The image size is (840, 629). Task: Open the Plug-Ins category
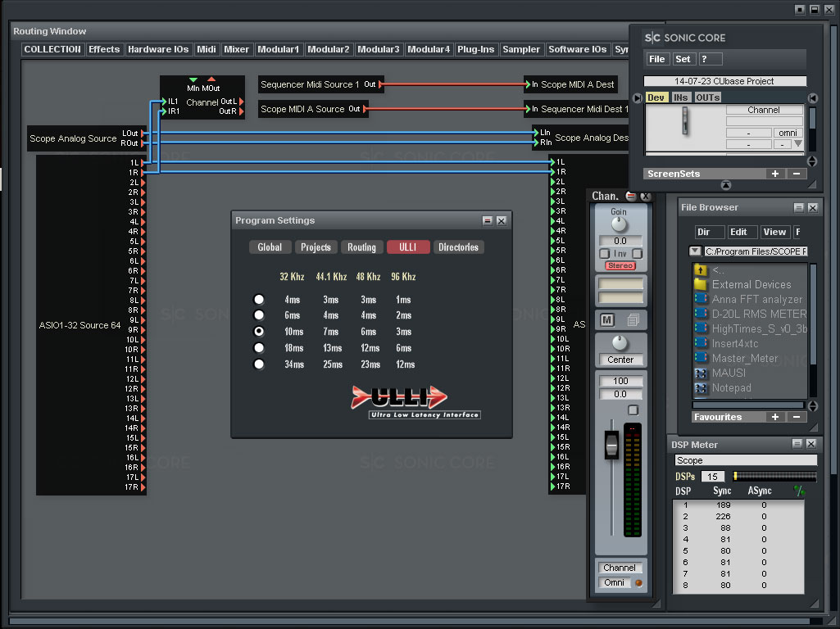[475, 49]
